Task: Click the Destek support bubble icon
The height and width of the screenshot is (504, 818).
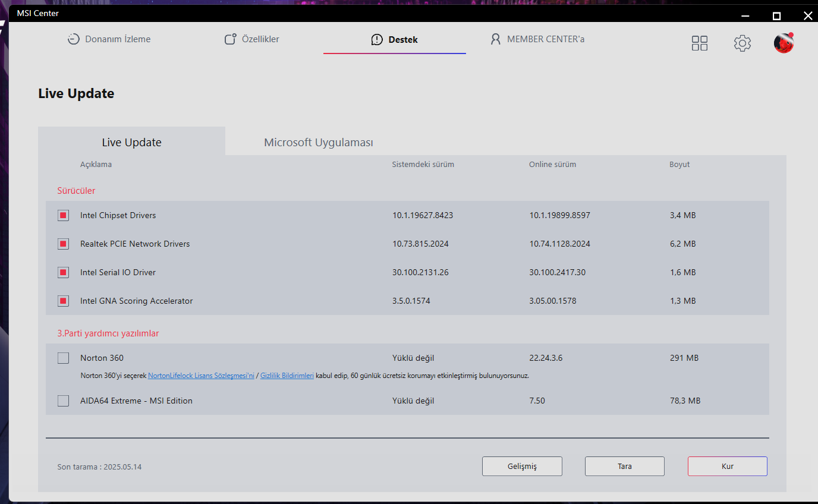Action: tap(377, 39)
